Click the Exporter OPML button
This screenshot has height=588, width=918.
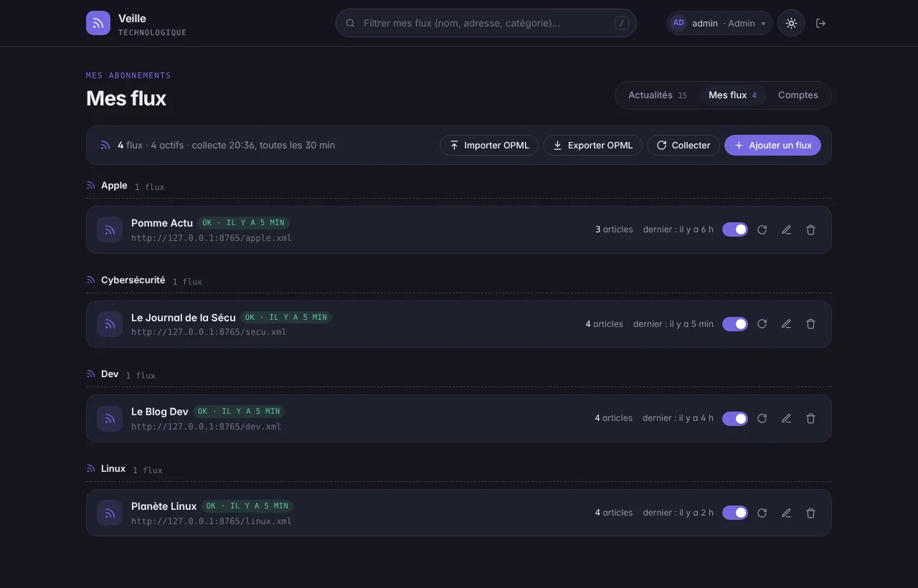tap(592, 145)
